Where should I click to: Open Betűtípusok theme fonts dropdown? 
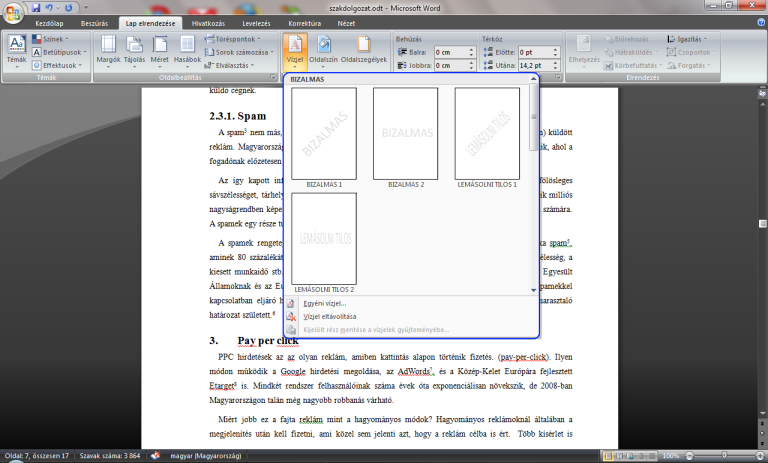(59, 52)
